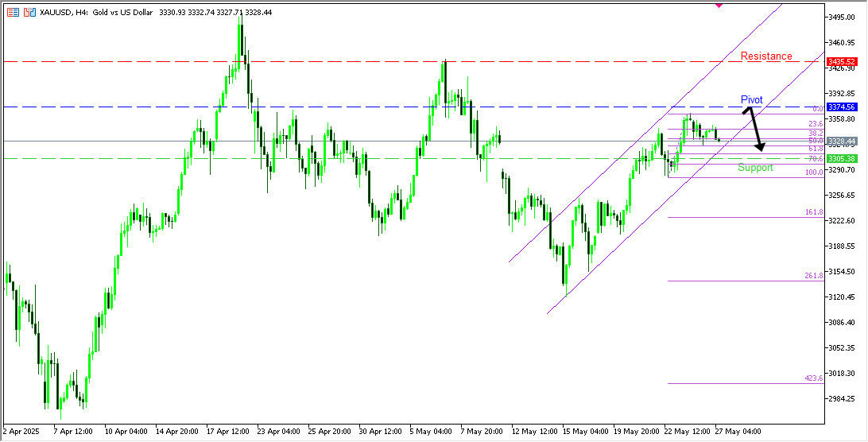
Task: Select the red Resistance label
Action: click(x=766, y=56)
